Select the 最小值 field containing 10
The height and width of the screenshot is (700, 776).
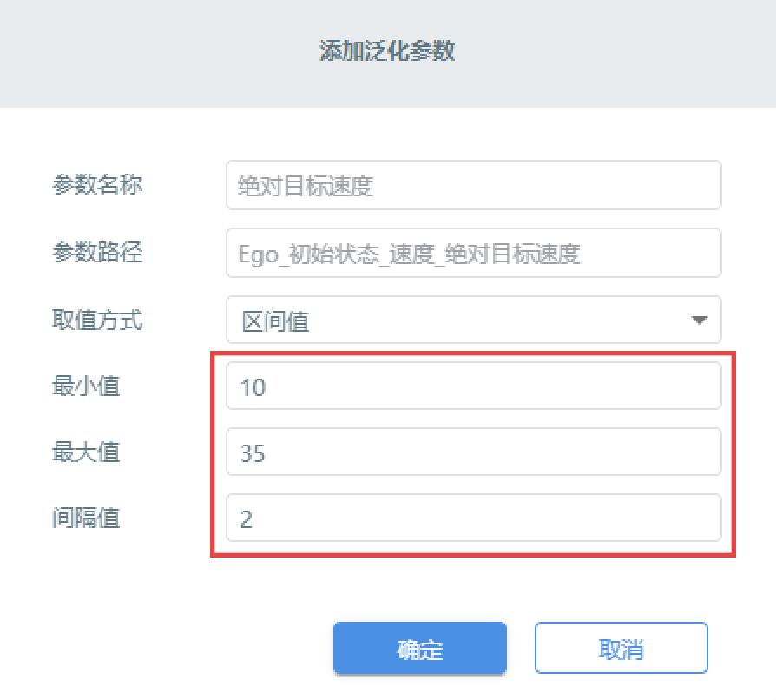point(474,386)
